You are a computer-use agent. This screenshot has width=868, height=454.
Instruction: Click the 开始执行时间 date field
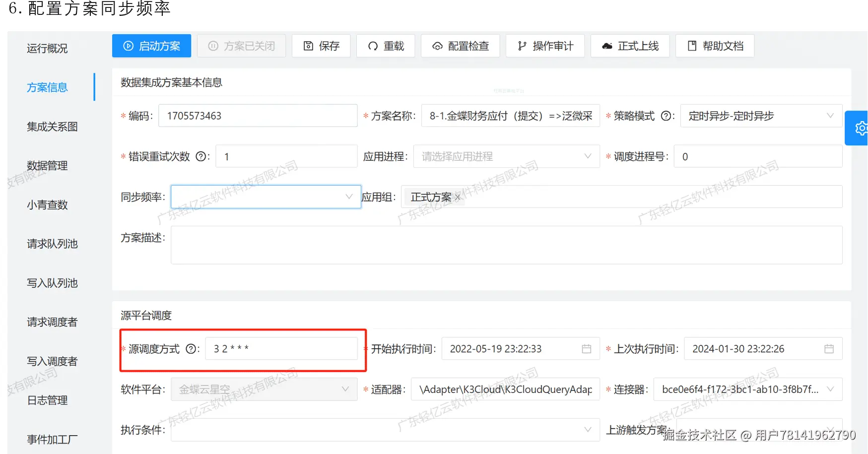[x=521, y=349]
